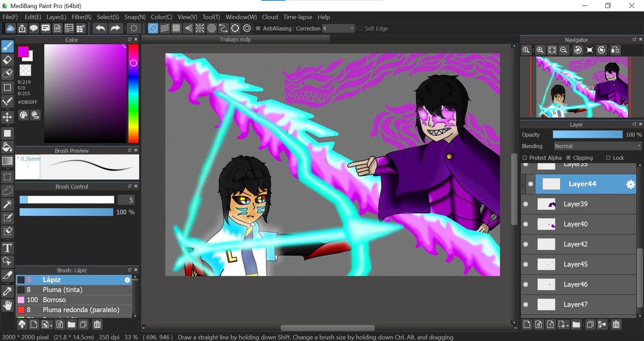Open Time-lapse menu
This screenshot has height=341, width=644.
pos(298,17)
